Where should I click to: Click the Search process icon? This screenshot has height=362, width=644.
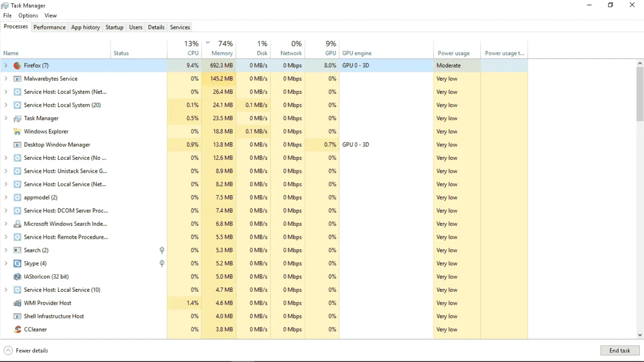tap(17, 250)
